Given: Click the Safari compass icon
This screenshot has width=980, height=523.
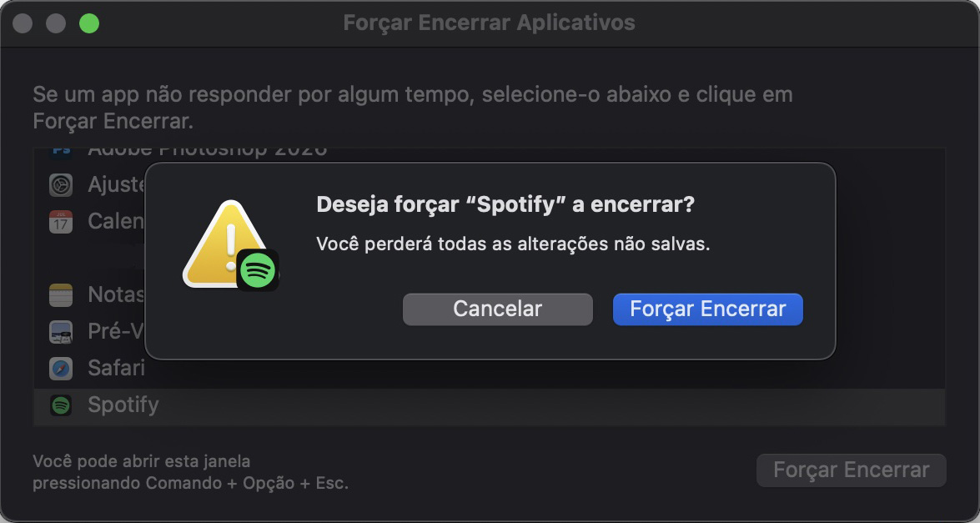Looking at the screenshot, I should pos(60,368).
